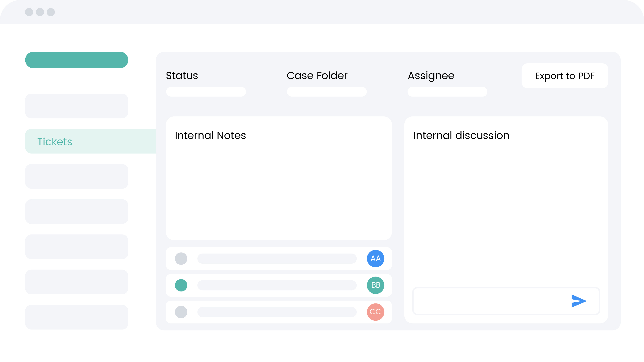644x362 pixels.
Task: Select the placeholder text bar in the CC row
Action: (277, 312)
